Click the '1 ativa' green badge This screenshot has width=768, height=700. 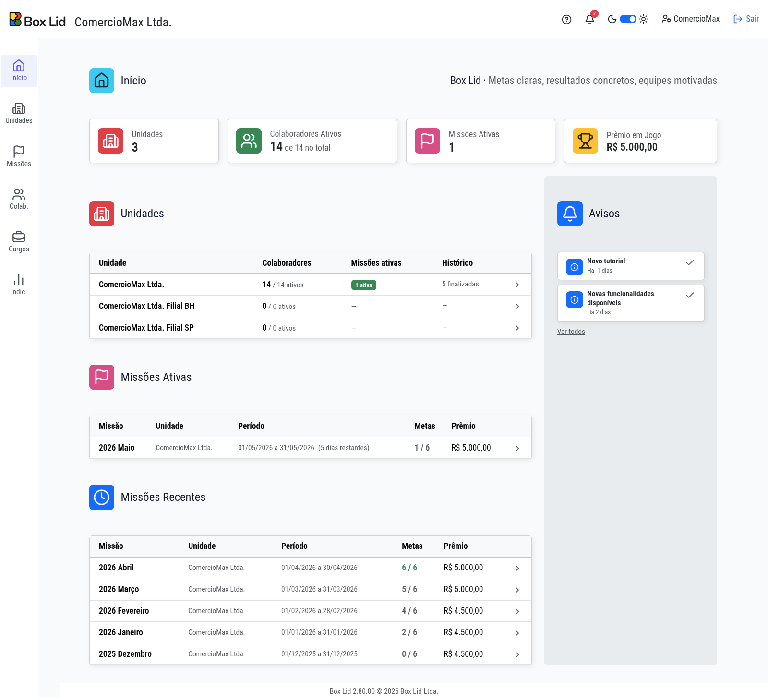[x=363, y=285]
